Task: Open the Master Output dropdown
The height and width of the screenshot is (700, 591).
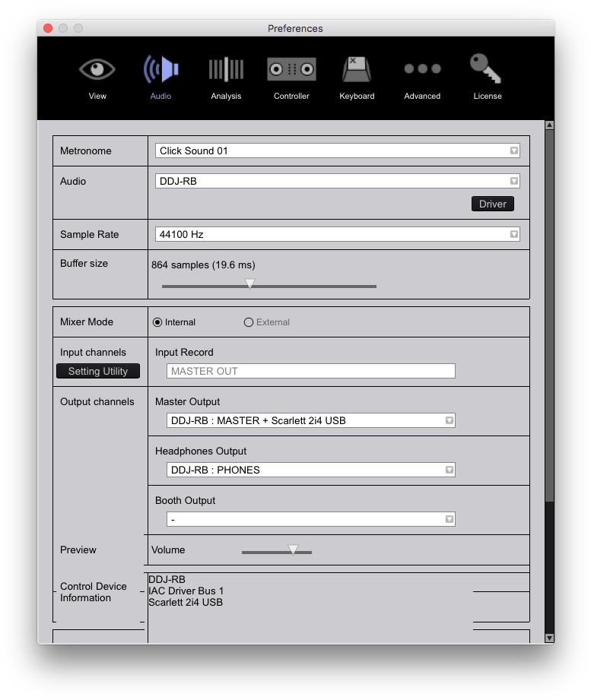Action: [x=311, y=420]
